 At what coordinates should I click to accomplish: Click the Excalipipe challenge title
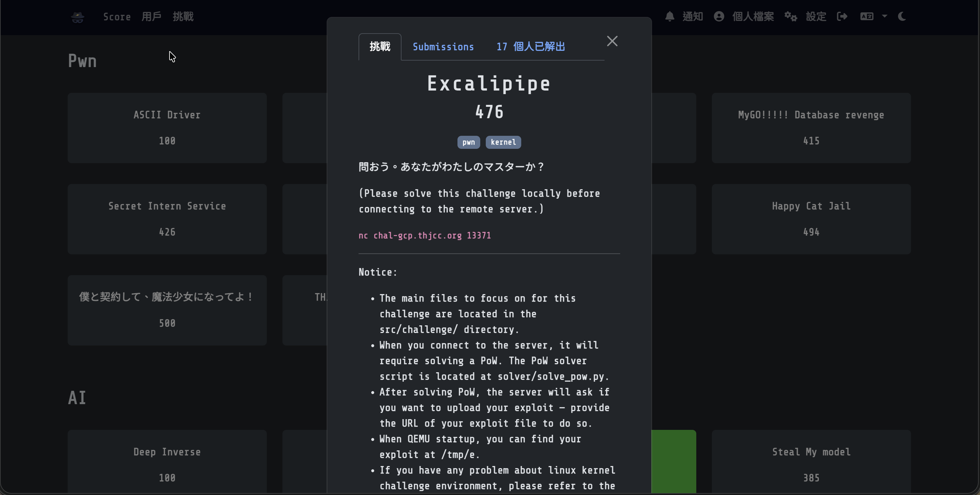489,84
